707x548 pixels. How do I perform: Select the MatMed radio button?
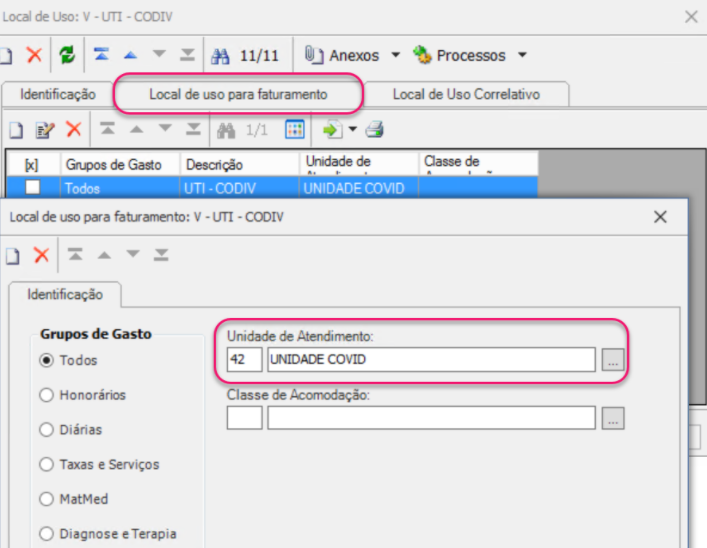(x=46, y=499)
